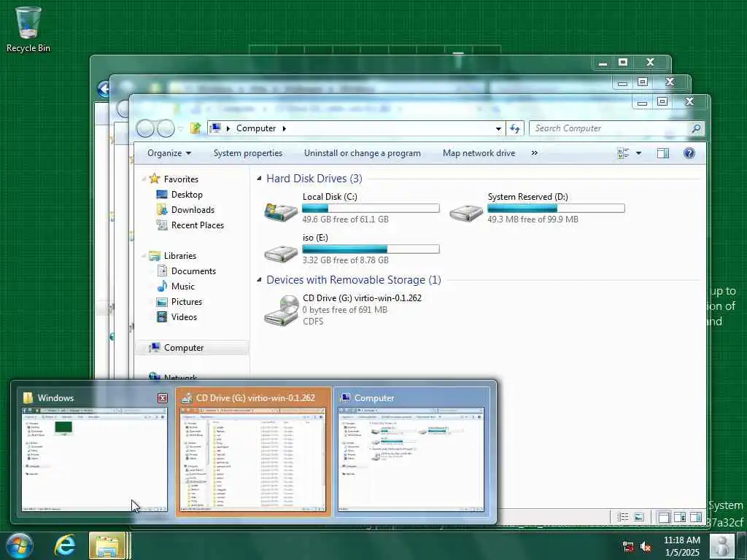Collapse the Favorites tree node
Image resolution: width=747 pixels, height=560 pixels.
pos(144,179)
